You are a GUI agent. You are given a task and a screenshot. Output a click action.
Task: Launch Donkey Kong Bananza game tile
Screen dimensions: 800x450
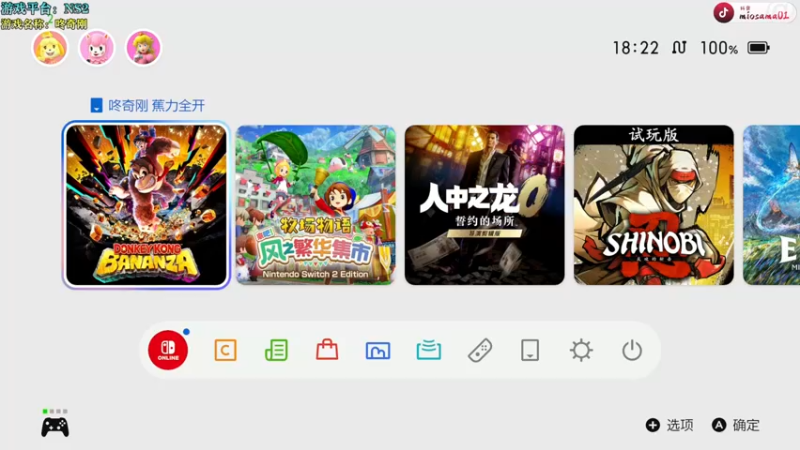coord(146,205)
